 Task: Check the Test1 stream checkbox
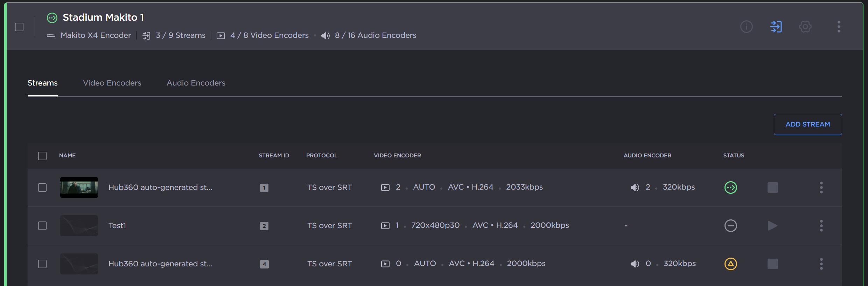click(x=42, y=226)
